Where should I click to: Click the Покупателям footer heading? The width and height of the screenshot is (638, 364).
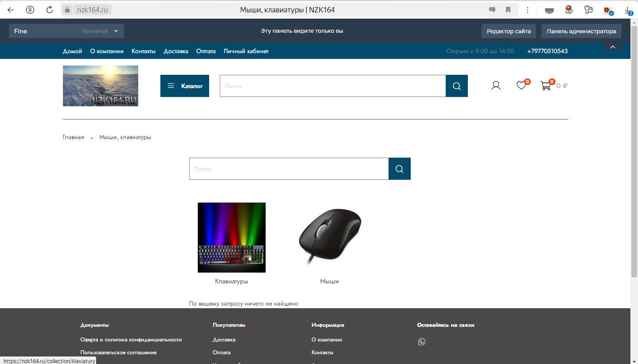pyautogui.click(x=229, y=325)
